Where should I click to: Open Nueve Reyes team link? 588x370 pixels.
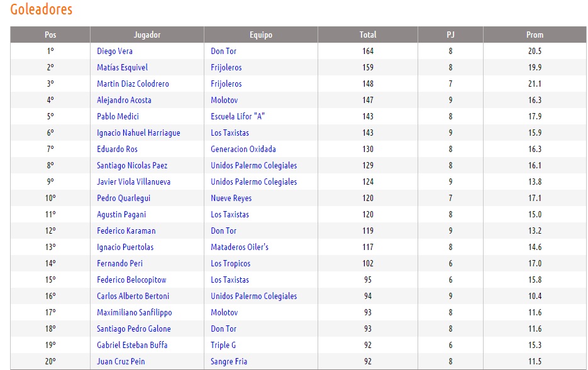[x=231, y=198]
